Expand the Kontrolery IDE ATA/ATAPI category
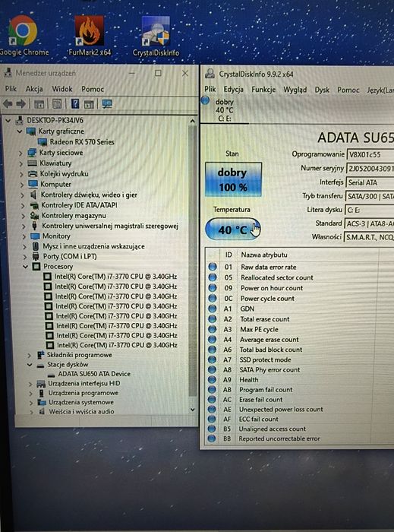394x532 pixels. click(23, 206)
